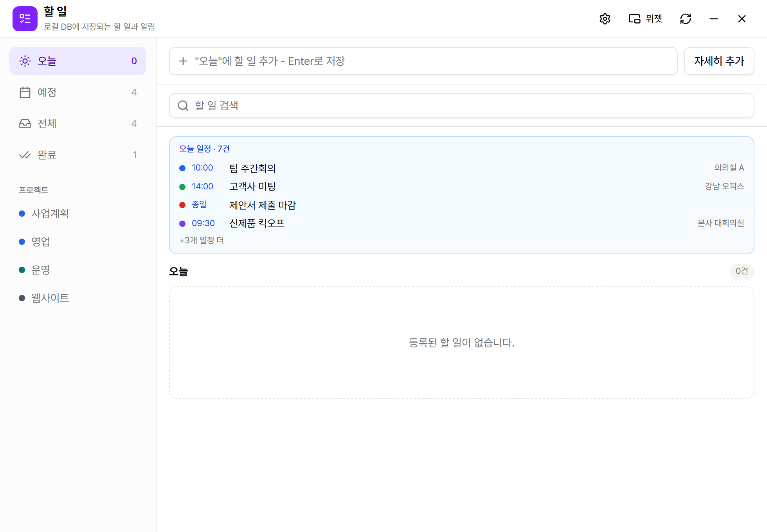The height and width of the screenshot is (532, 767).
Task: Click the 종일 all-day label
Action: (x=199, y=205)
